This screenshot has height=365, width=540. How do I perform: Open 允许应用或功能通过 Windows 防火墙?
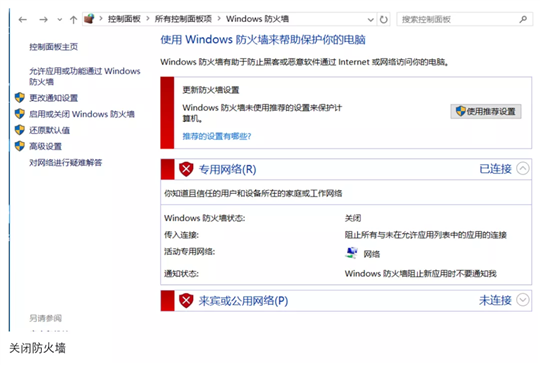(x=85, y=76)
